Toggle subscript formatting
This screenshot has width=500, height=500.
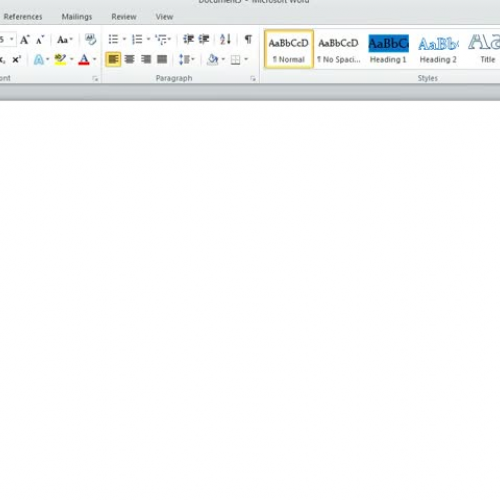coord(3,60)
